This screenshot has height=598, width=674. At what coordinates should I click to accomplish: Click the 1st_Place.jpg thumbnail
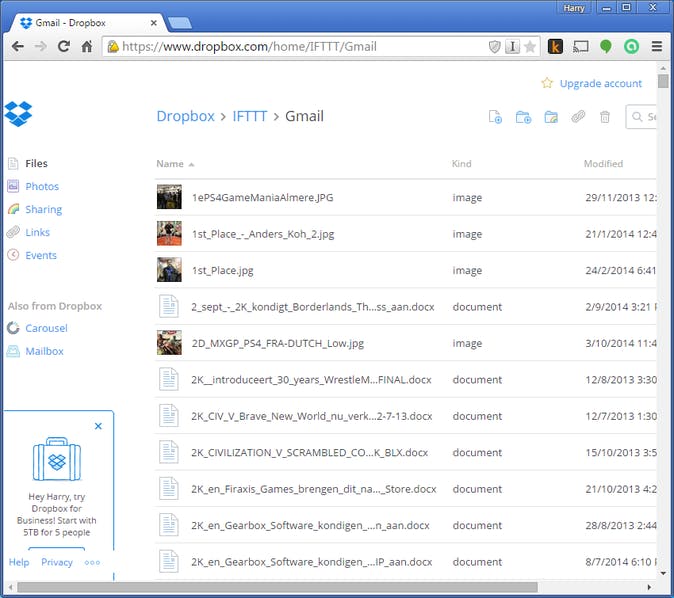(169, 270)
